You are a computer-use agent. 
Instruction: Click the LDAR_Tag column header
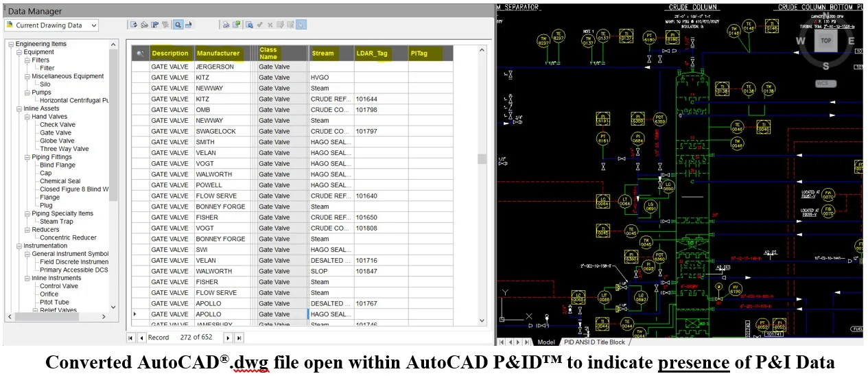click(x=381, y=54)
